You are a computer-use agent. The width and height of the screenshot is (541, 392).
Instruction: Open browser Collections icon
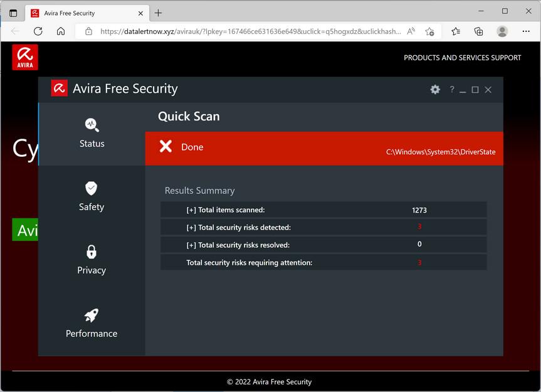[478, 31]
